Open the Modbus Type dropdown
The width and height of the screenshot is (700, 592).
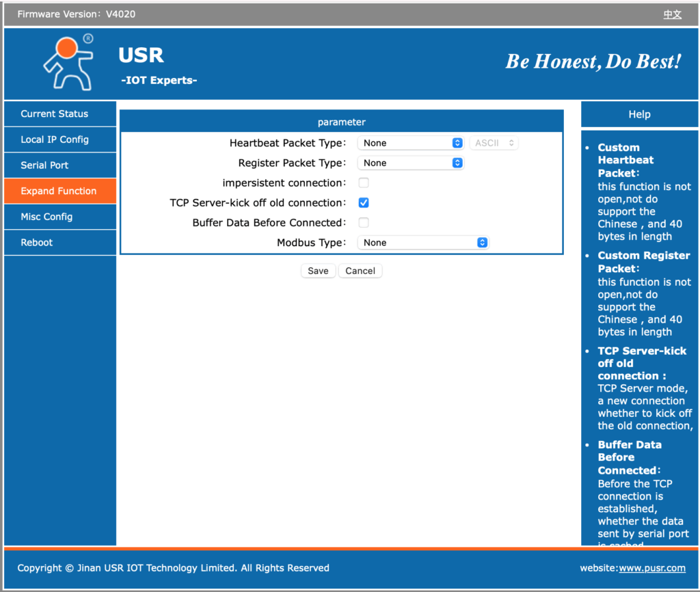tap(423, 243)
